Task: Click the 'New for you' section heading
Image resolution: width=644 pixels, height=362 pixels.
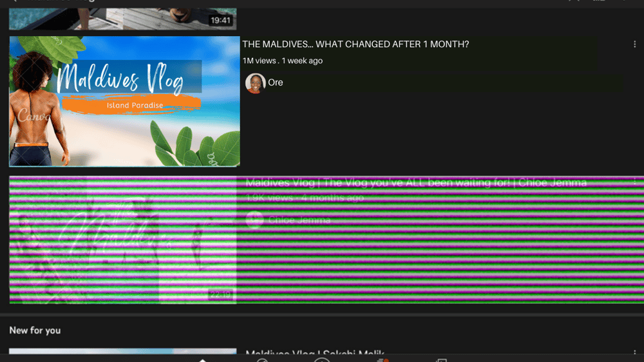Action: pyautogui.click(x=35, y=330)
